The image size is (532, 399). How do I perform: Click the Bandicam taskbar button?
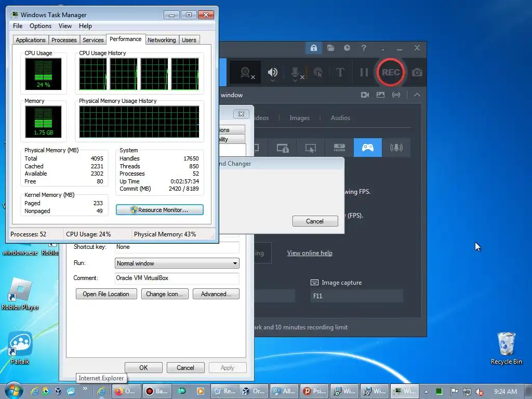click(157, 391)
